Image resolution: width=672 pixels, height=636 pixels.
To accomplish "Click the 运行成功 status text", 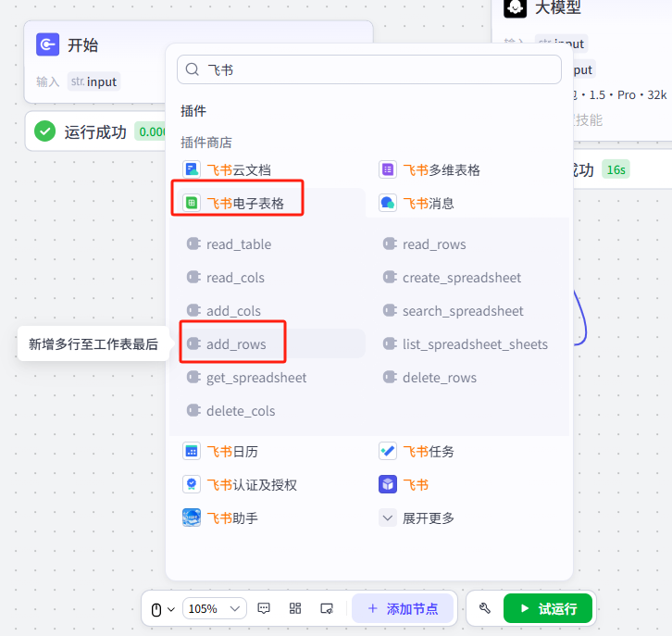I will click(x=95, y=131).
